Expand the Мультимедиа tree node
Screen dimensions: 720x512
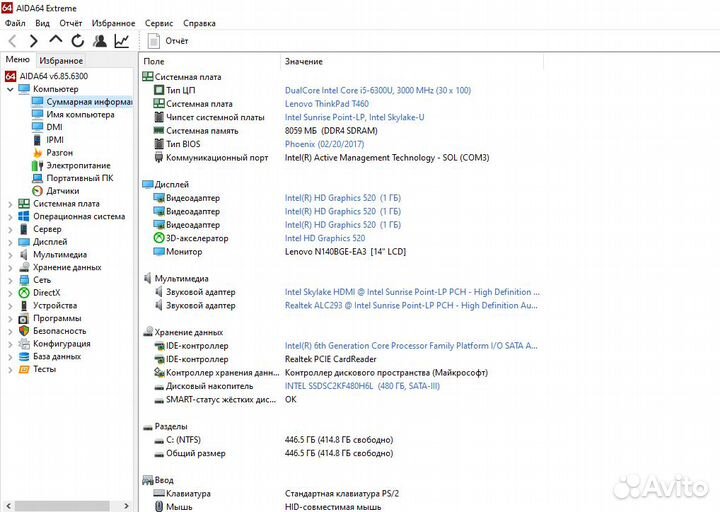coord(10,255)
